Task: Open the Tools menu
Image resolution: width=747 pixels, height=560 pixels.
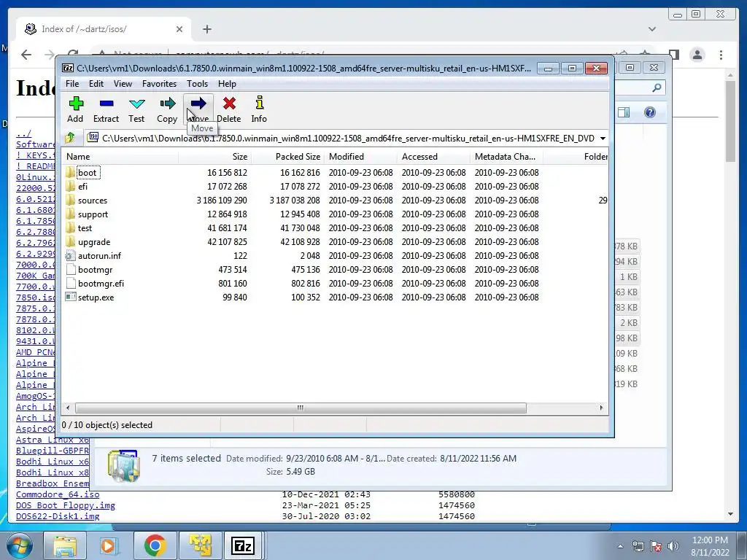Action: 197,84
